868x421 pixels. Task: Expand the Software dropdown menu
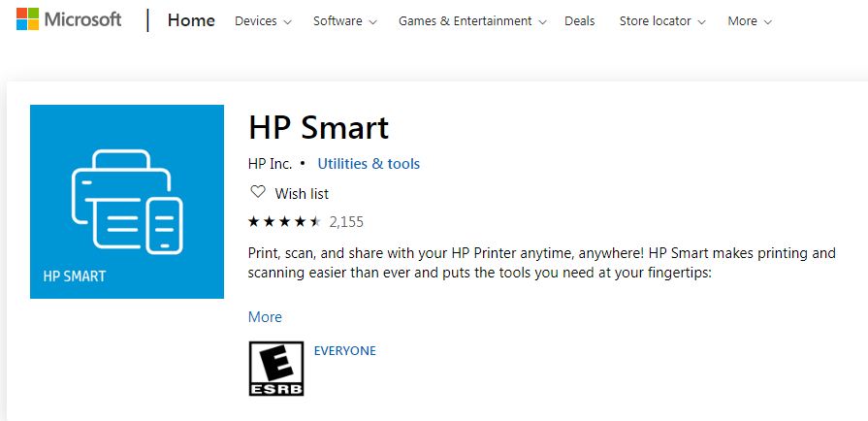[x=345, y=21]
